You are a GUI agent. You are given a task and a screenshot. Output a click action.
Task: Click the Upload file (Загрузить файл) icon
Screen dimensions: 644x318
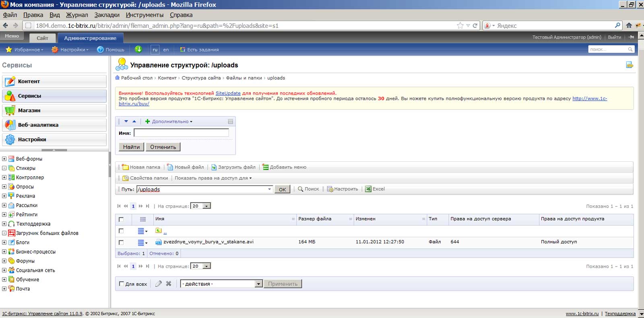pyautogui.click(x=214, y=167)
